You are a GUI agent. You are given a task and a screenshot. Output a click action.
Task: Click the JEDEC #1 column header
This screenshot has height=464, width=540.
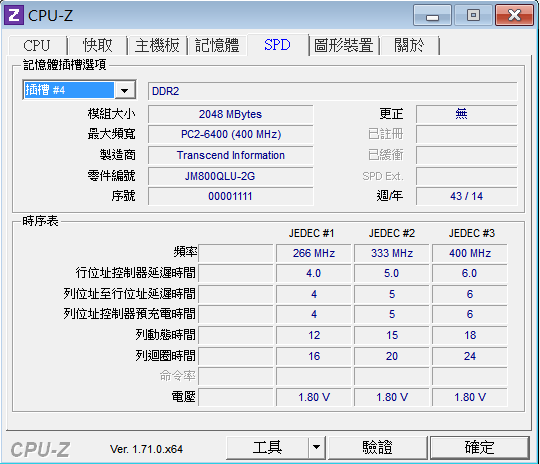click(x=311, y=234)
